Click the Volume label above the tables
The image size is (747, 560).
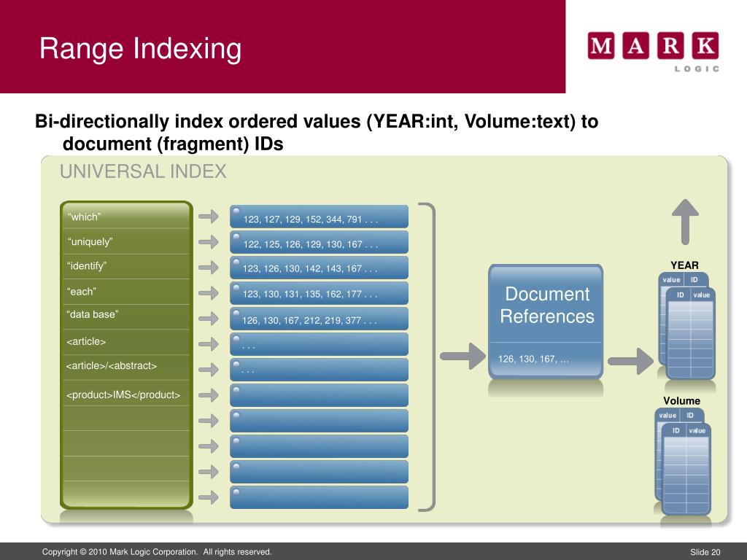pos(682,401)
